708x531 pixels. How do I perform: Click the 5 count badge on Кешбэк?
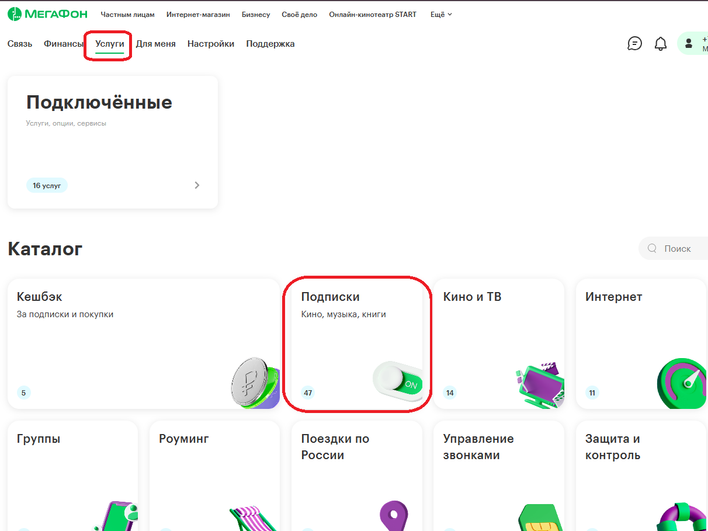23,393
